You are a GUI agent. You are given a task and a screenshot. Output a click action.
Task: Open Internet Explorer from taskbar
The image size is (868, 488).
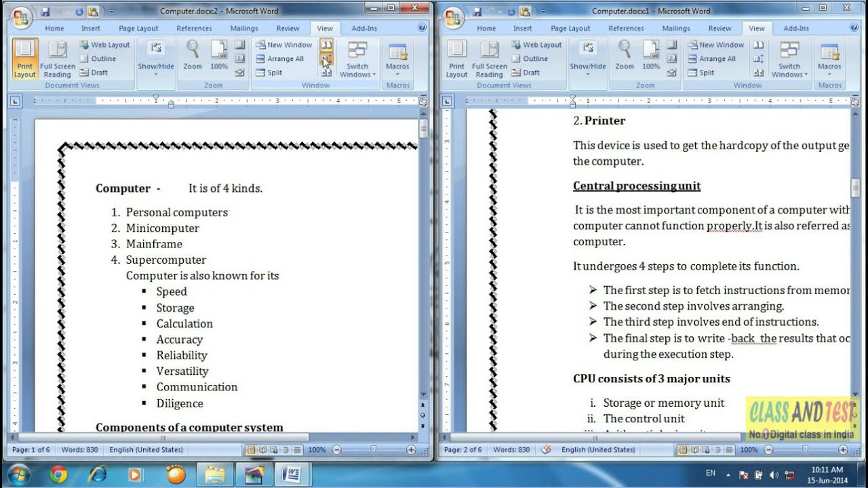point(97,474)
